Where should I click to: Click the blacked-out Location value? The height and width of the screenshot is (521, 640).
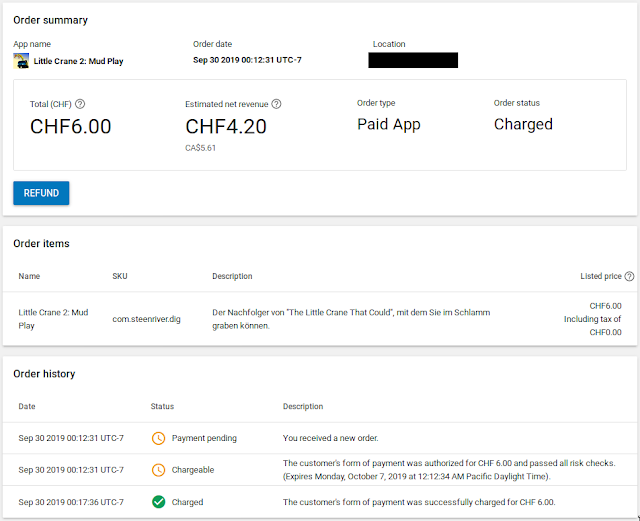click(413, 60)
